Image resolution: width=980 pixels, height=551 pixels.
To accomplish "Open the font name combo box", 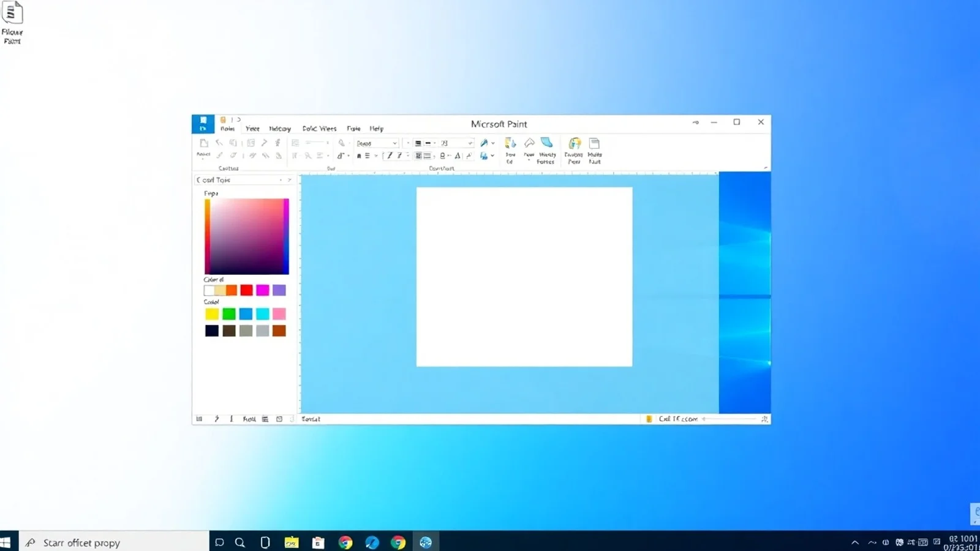I will tap(377, 143).
